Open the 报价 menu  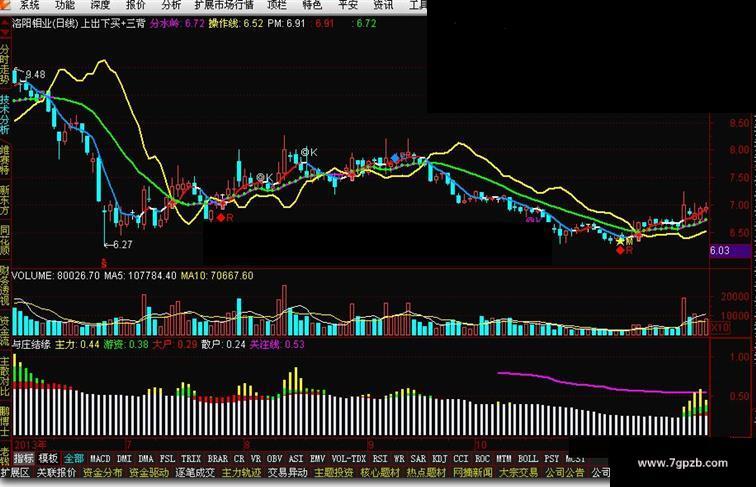pos(135,5)
